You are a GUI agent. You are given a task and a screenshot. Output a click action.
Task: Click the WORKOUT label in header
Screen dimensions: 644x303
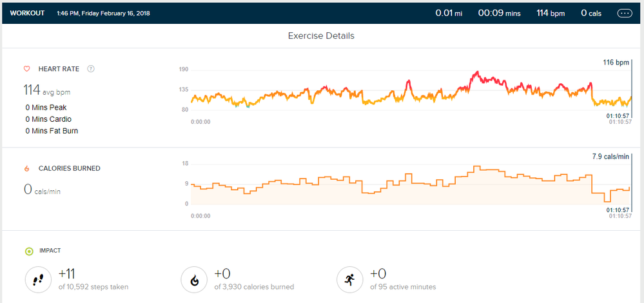coord(27,13)
